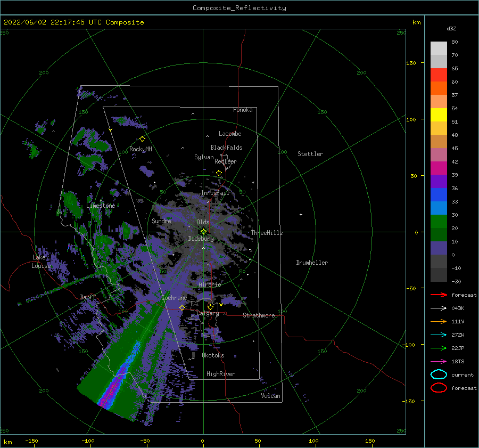This screenshot has height=448, width=479.
Task: Click the cyan 27ZW arrow legend icon
Action: tap(439, 335)
